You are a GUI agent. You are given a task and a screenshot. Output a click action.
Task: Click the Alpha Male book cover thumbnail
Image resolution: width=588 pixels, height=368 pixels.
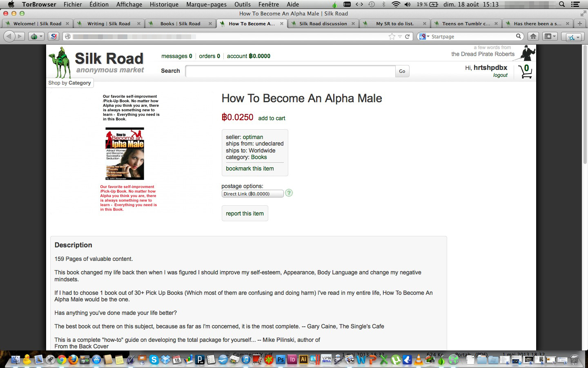coord(125,154)
